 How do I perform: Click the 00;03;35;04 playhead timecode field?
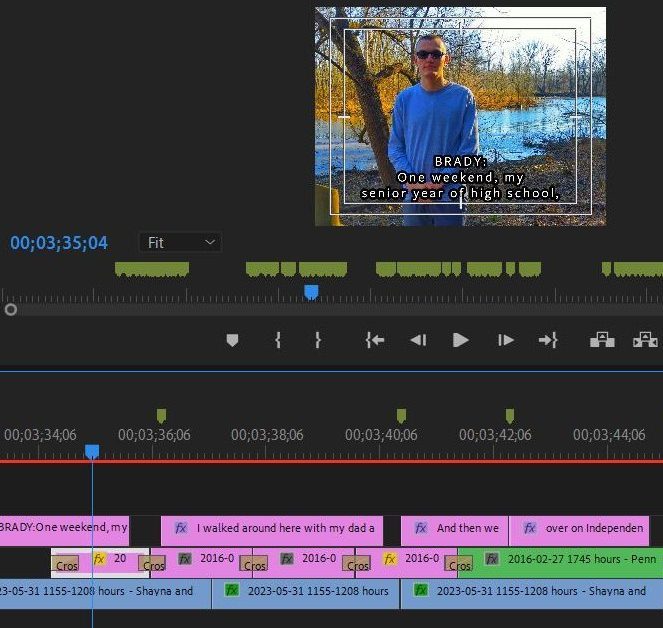[59, 243]
